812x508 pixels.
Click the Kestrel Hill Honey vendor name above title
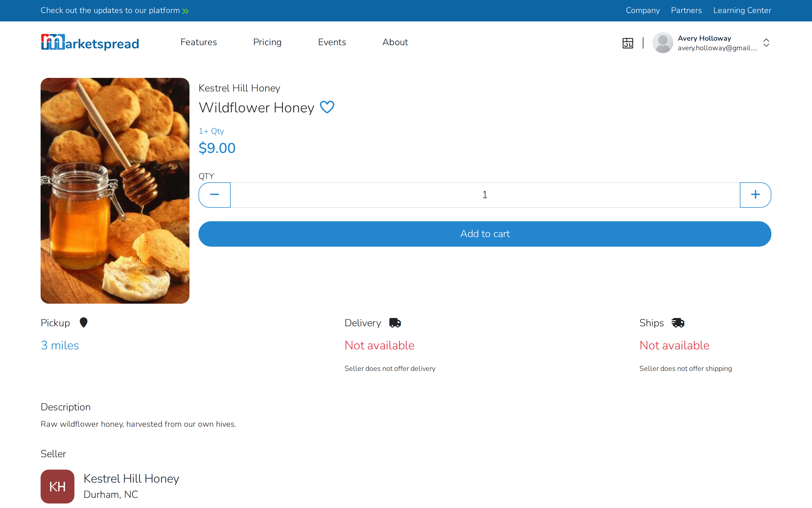[x=239, y=88]
